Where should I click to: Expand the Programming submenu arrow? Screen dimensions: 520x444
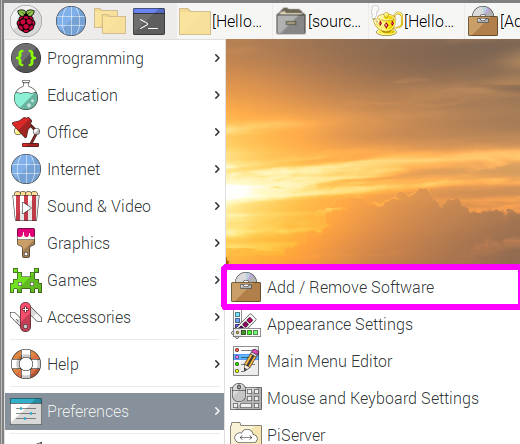[x=217, y=58]
